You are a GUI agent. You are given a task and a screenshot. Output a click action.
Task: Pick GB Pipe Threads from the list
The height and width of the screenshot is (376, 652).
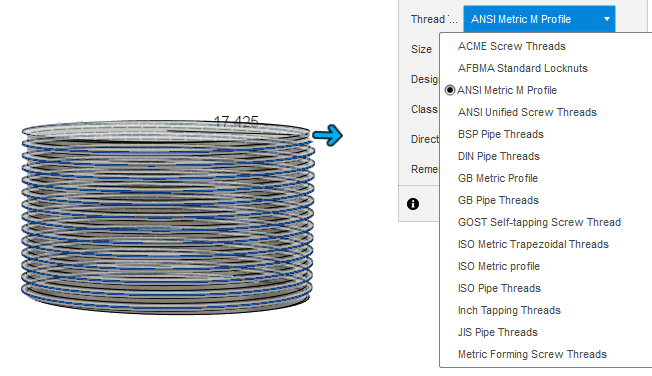(498, 200)
